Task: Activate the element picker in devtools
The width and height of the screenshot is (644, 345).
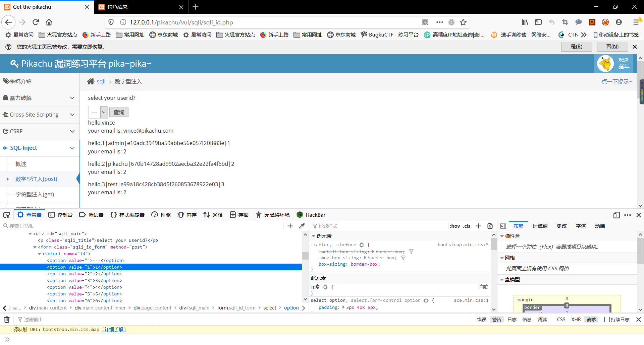Action: 7,215
